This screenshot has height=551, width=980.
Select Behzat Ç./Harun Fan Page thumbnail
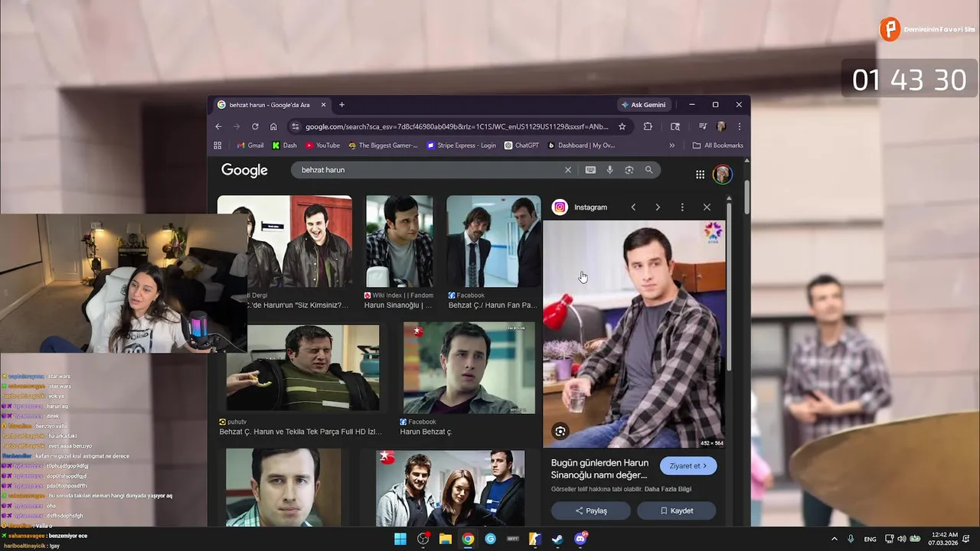click(493, 241)
